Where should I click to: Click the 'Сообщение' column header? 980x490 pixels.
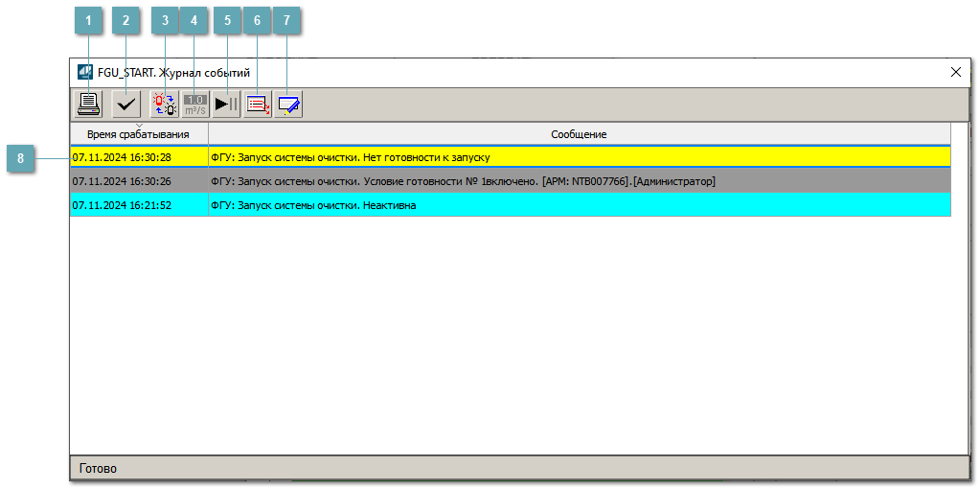[x=579, y=134]
